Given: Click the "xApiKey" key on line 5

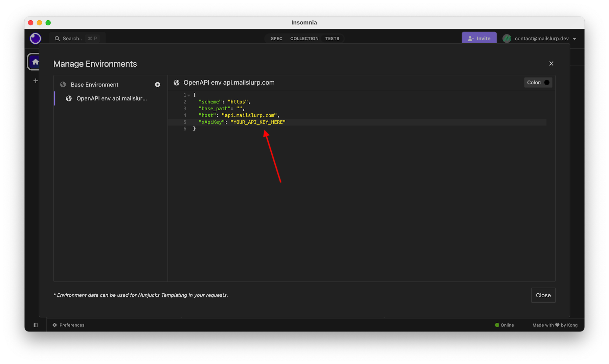Looking at the screenshot, I should [211, 122].
